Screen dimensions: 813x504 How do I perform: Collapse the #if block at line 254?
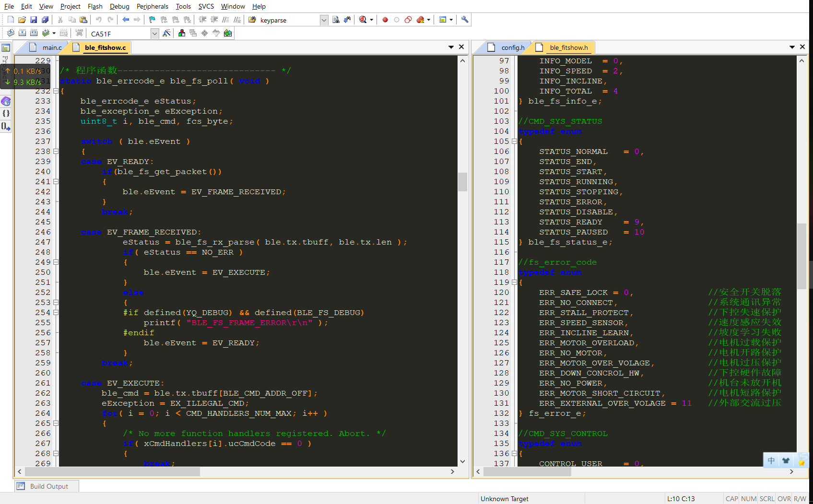pyautogui.click(x=56, y=313)
